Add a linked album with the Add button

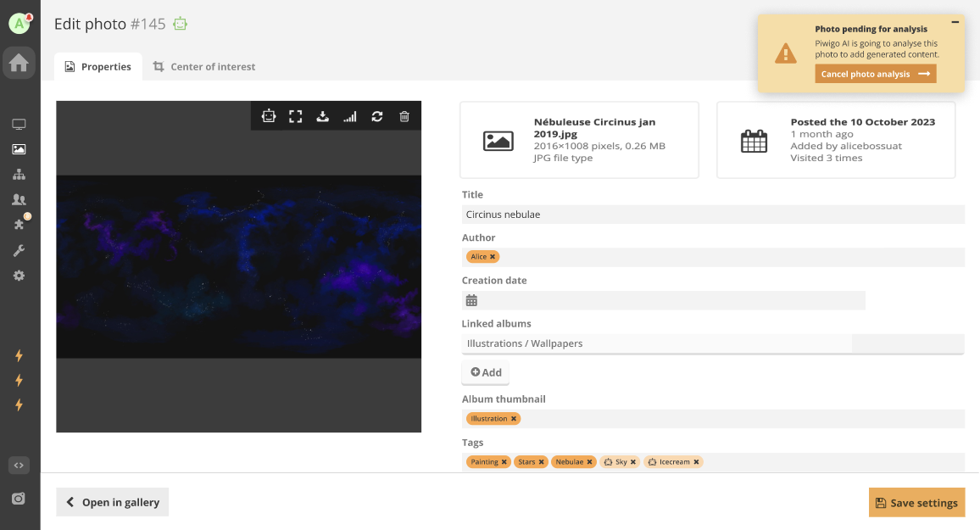tap(486, 372)
